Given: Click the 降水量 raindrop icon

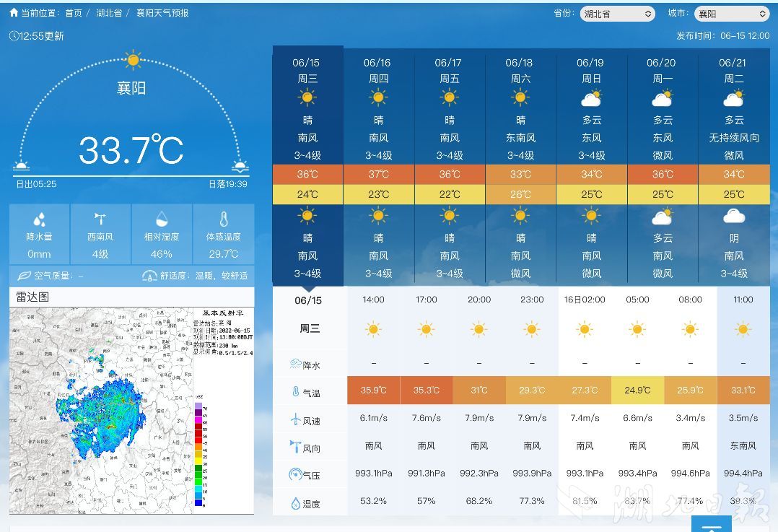Looking at the screenshot, I should click(x=39, y=219).
